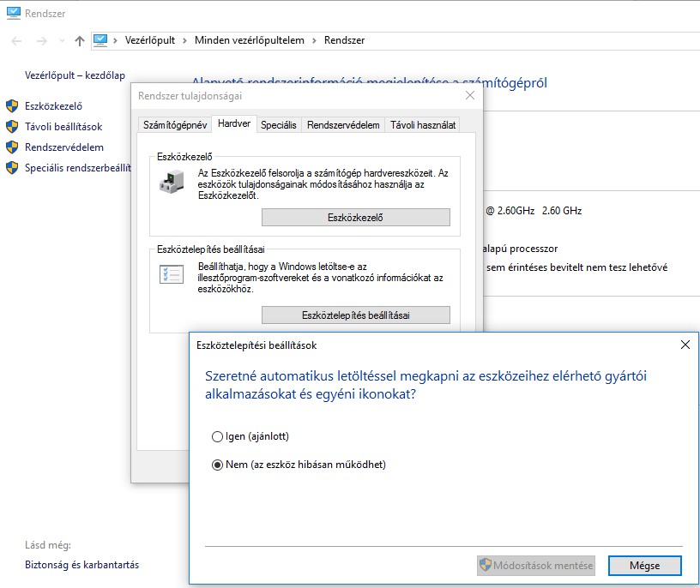Image resolution: width=700 pixels, height=588 pixels.
Task: Click the Mégse button
Action: [644, 565]
